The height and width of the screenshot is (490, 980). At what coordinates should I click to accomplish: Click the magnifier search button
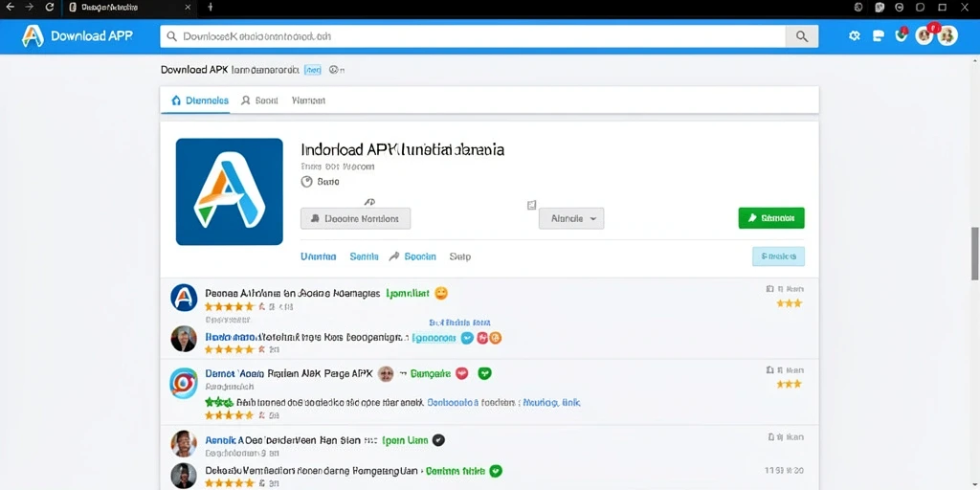click(802, 36)
